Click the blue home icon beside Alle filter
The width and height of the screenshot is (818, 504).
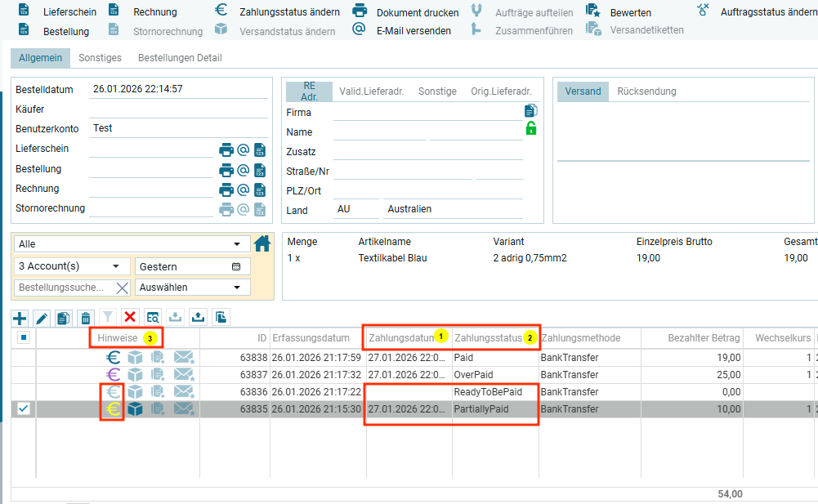click(x=262, y=243)
